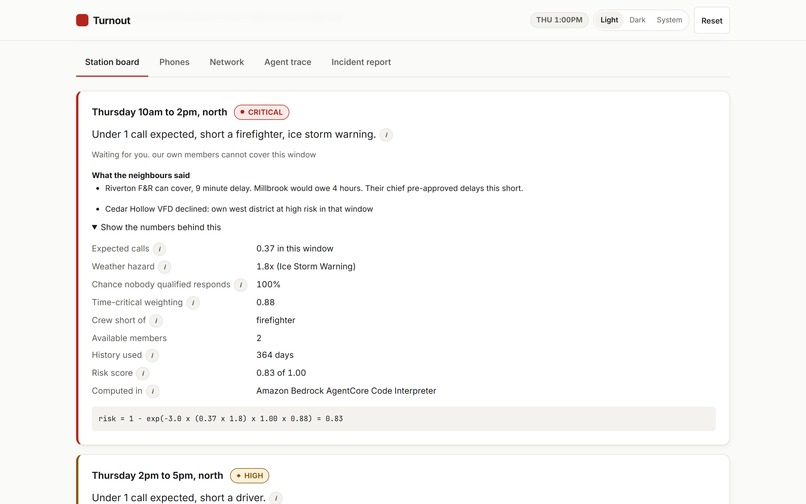Open the Agent trace tab
The width and height of the screenshot is (806, 504).
click(x=288, y=62)
